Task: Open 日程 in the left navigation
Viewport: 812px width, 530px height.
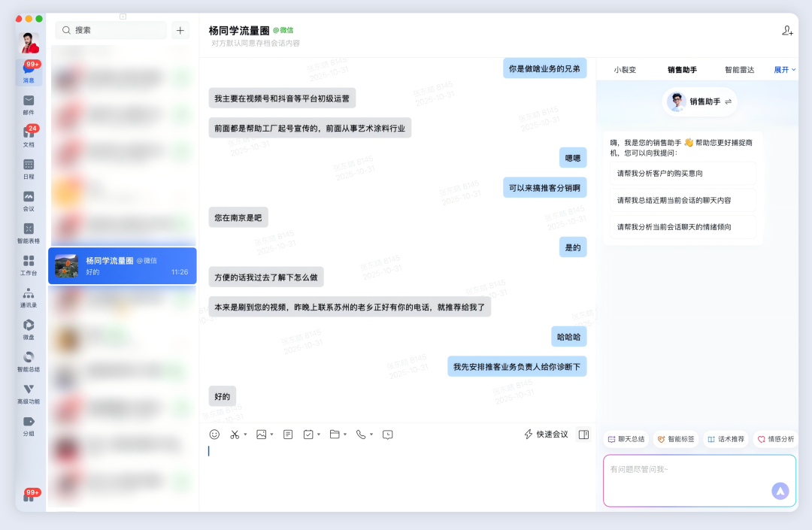Action: point(28,168)
